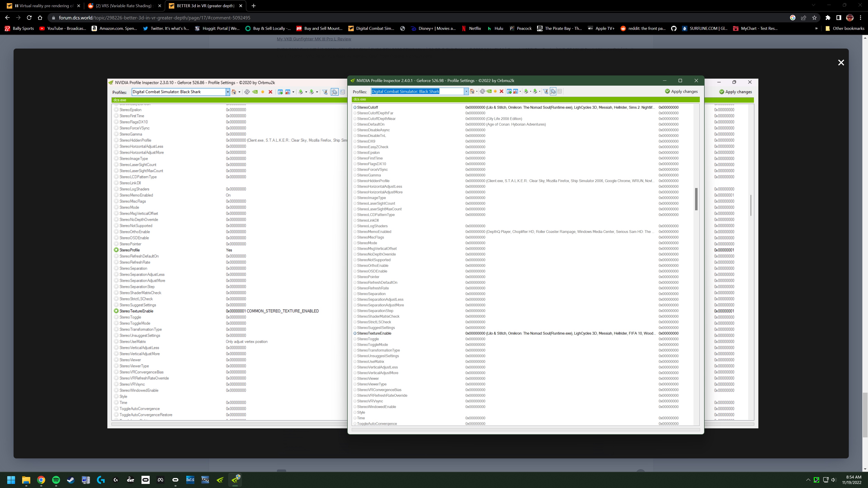Click the orange star create-profile icon in Inspector 2.3.0.10
Screen dimensions: 868x488
click(263, 92)
